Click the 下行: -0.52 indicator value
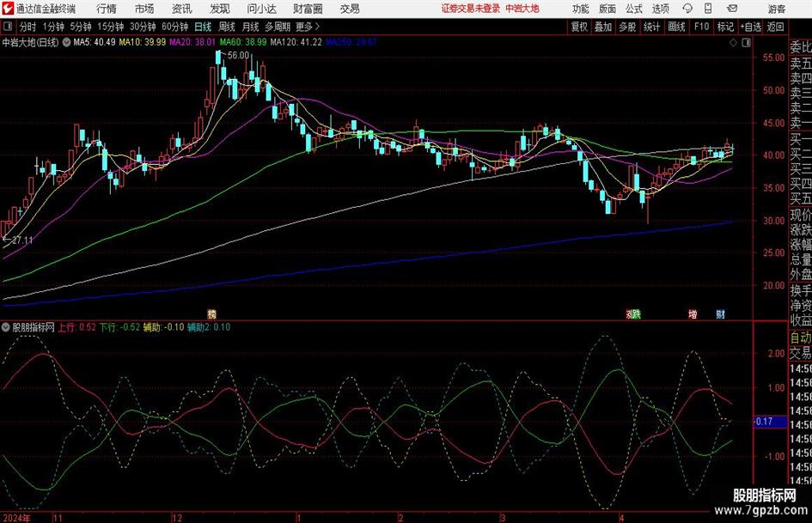Image resolution: width=812 pixels, height=523 pixels. [x=119, y=327]
